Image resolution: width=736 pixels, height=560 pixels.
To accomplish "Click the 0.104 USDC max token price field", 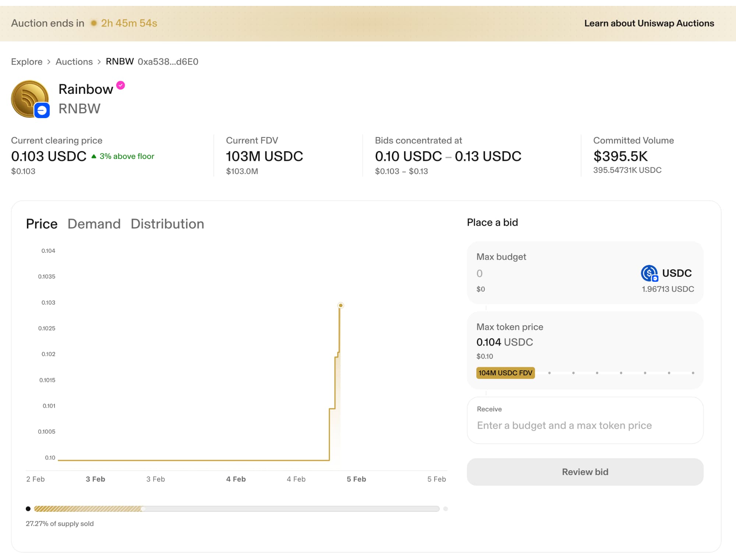I will [505, 342].
